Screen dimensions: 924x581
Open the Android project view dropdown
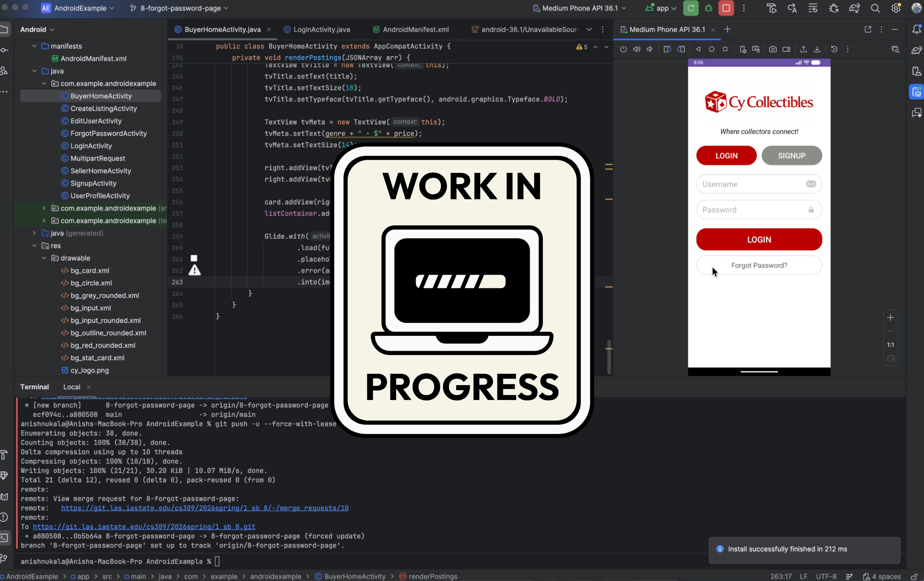click(37, 29)
